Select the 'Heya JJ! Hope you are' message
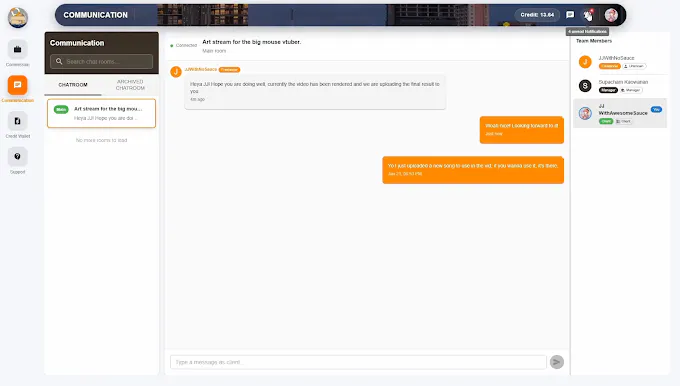 [x=315, y=92]
